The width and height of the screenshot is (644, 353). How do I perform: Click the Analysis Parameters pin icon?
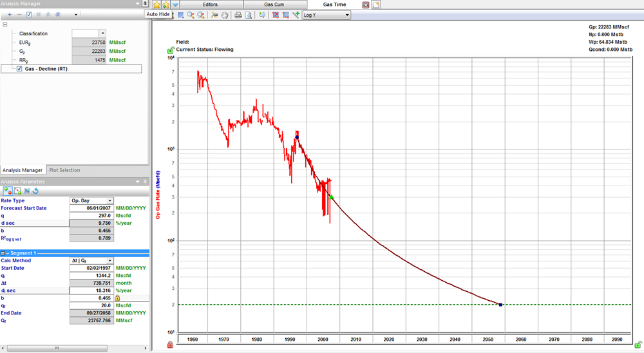[145, 181]
